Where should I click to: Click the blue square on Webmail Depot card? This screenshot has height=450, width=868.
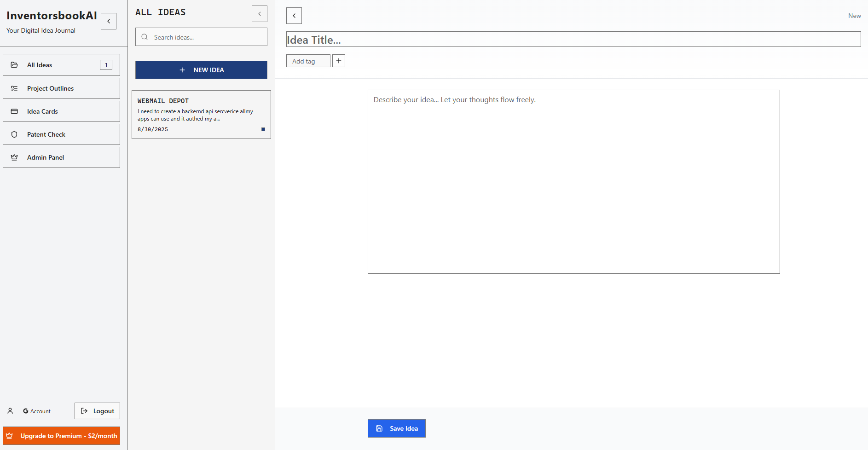(263, 129)
